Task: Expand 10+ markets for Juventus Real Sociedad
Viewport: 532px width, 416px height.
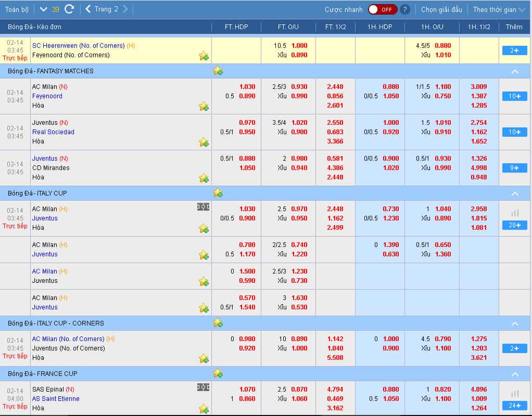Action: (x=514, y=132)
